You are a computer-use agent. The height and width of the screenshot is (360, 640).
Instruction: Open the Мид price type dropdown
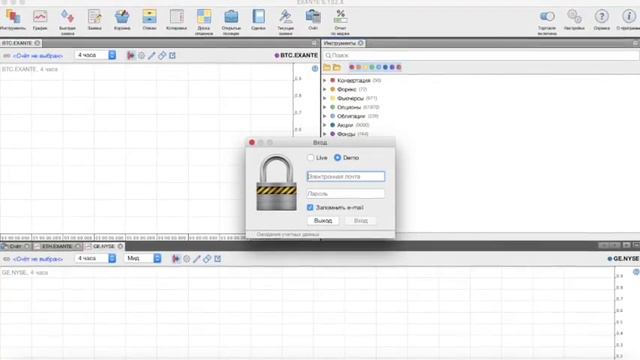143,258
